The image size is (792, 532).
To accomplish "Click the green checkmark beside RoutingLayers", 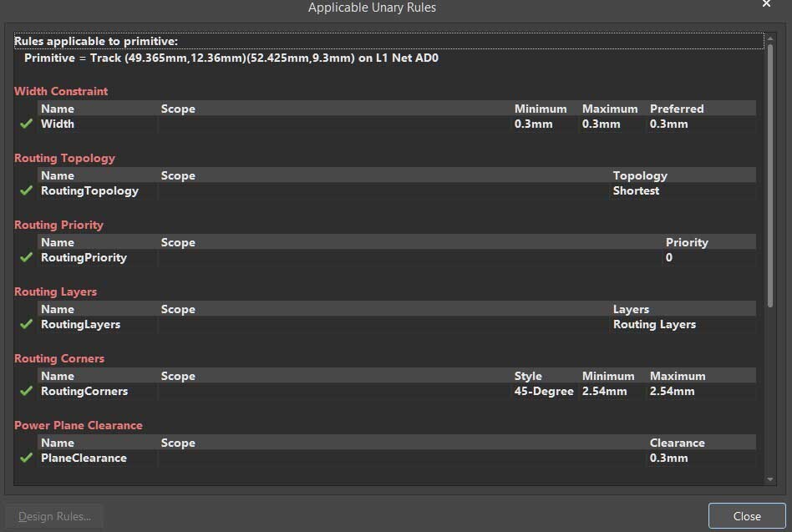I will [26, 324].
